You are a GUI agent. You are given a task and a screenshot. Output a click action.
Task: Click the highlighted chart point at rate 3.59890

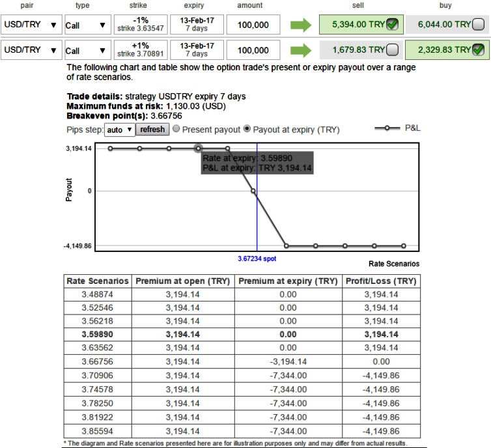click(198, 148)
